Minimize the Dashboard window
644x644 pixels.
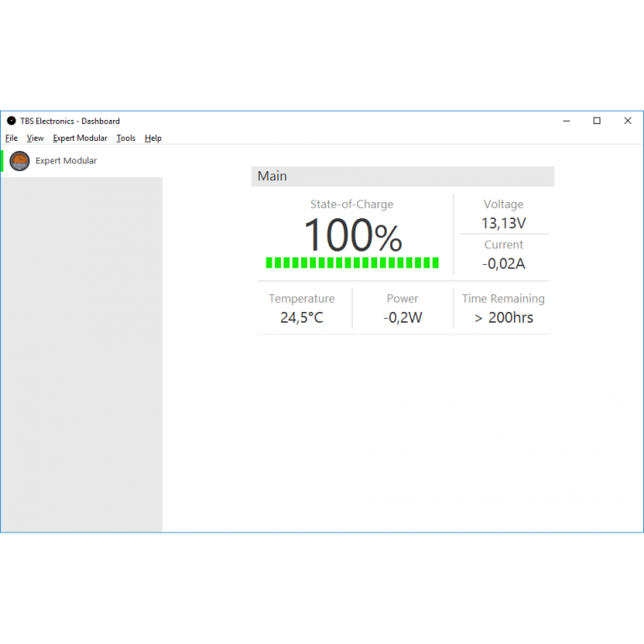point(566,121)
